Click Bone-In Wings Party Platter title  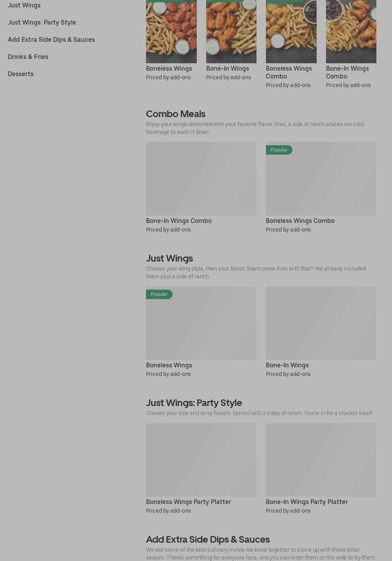[x=307, y=502]
